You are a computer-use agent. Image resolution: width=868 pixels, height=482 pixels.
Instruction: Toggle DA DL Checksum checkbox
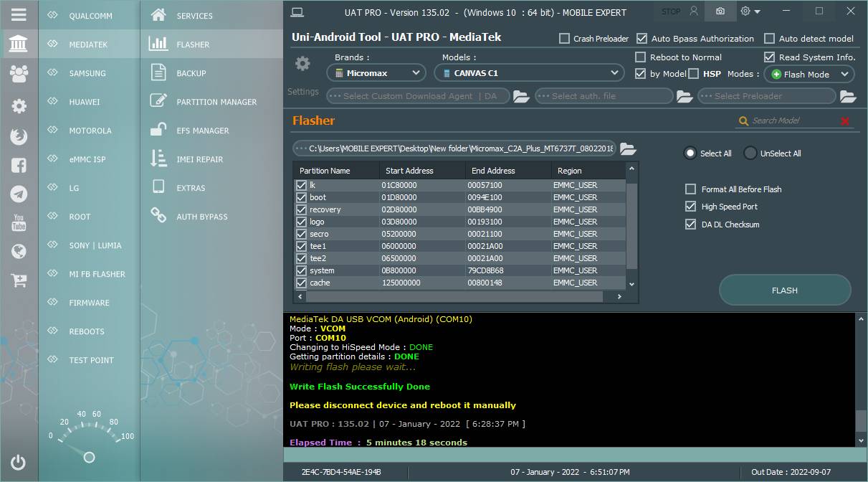tap(690, 225)
